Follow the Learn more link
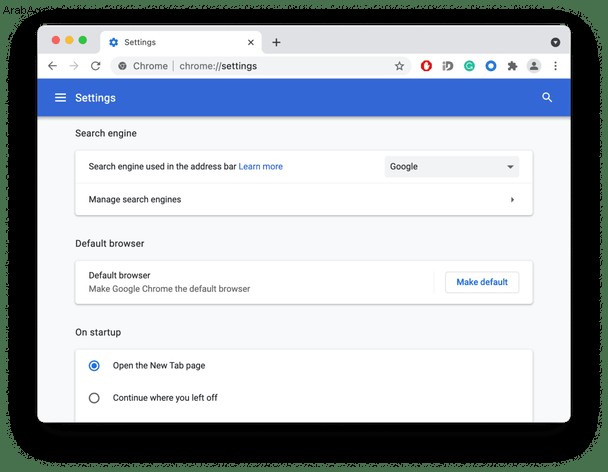 tap(261, 166)
